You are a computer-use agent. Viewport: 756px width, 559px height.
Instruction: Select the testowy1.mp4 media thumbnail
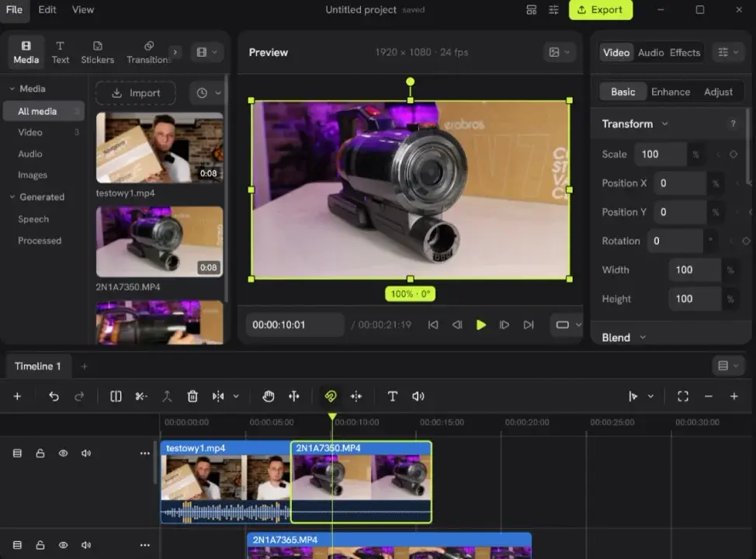[x=160, y=148]
